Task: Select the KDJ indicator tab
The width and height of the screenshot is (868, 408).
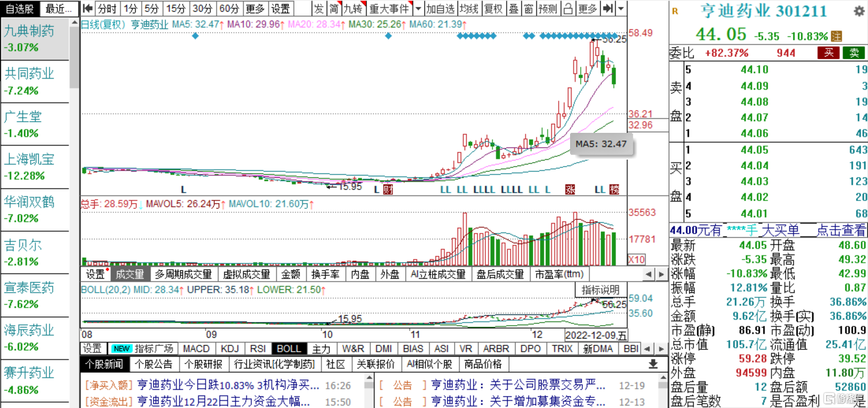Action: (x=230, y=349)
